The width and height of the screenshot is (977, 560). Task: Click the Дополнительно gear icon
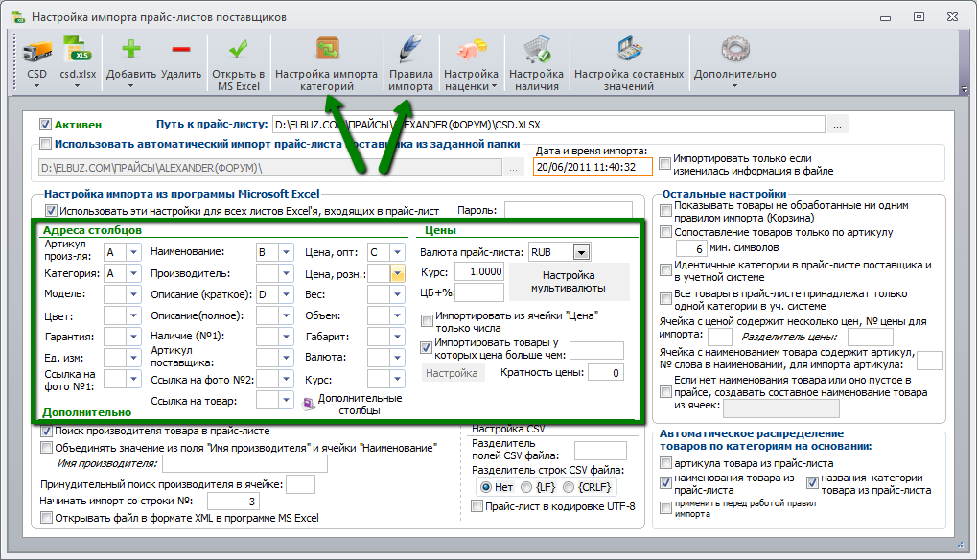click(735, 49)
